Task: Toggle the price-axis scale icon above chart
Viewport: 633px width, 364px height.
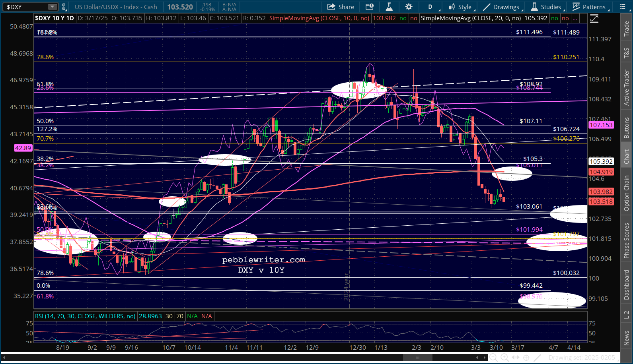Action: [594, 19]
